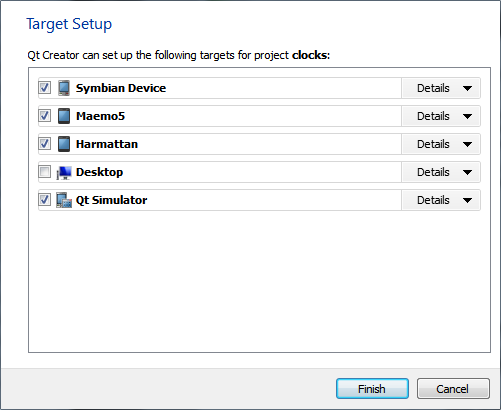Toggle the Qt Simulator checkbox

click(45, 200)
